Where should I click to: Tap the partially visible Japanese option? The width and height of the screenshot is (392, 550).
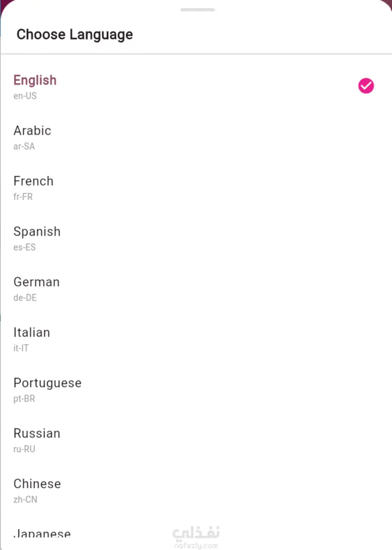(x=42, y=533)
